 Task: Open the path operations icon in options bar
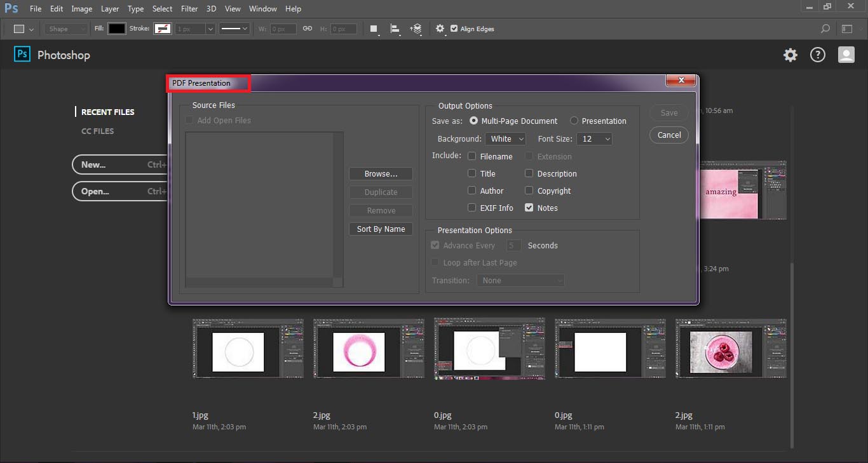(x=374, y=29)
